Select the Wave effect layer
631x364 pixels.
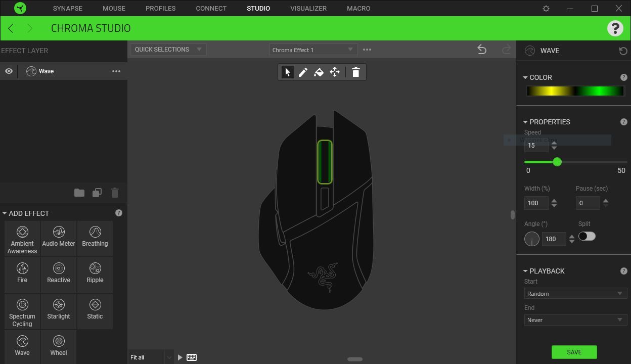[x=64, y=71]
